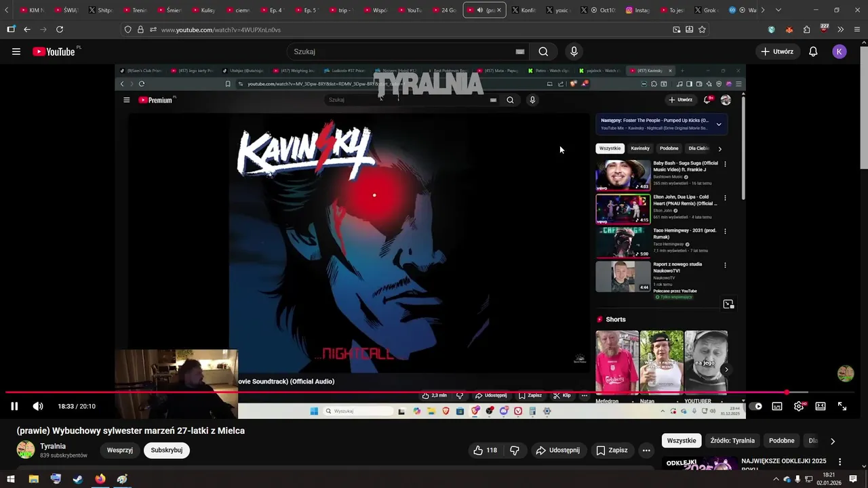
Task: Go back with the browser back arrow
Action: pyautogui.click(x=27, y=29)
